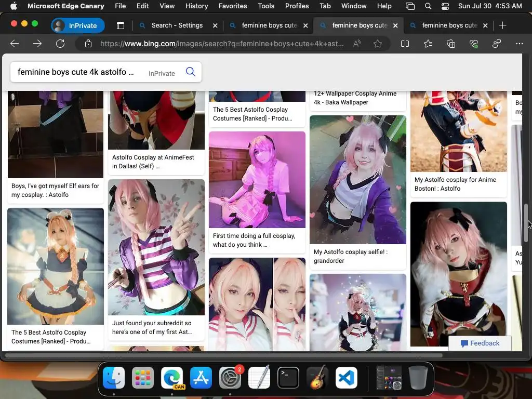
Task: Open the purple jacket selfie thumbnail
Action: click(x=357, y=179)
